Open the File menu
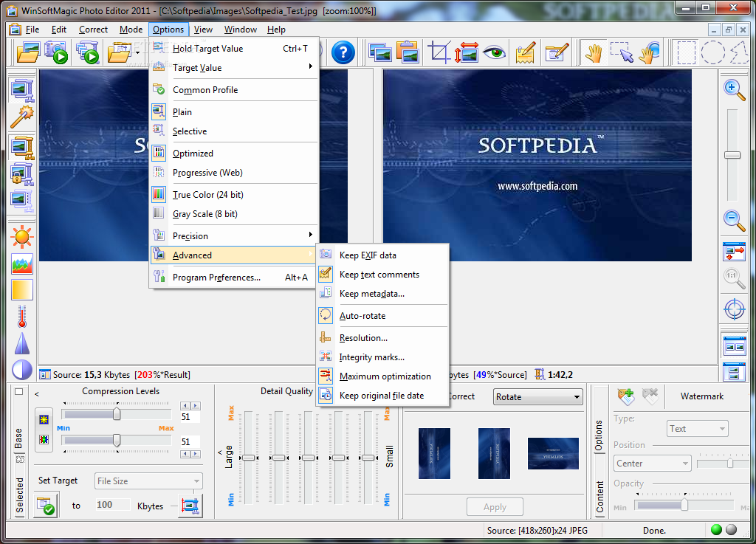The image size is (756, 544). coord(32,30)
